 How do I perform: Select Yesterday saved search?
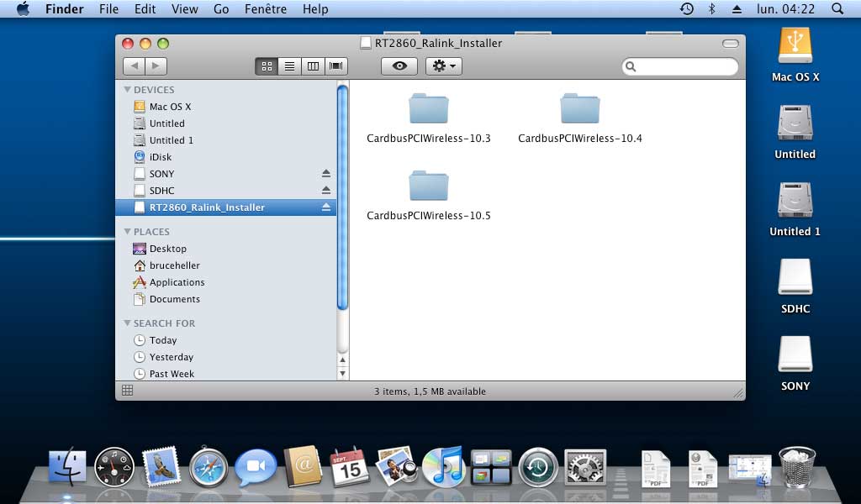pyautogui.click(x=225, y=357)
